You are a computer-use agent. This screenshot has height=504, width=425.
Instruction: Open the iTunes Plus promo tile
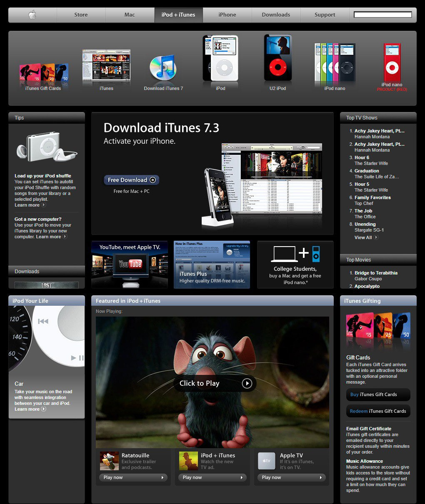click(x=212, y=264)
